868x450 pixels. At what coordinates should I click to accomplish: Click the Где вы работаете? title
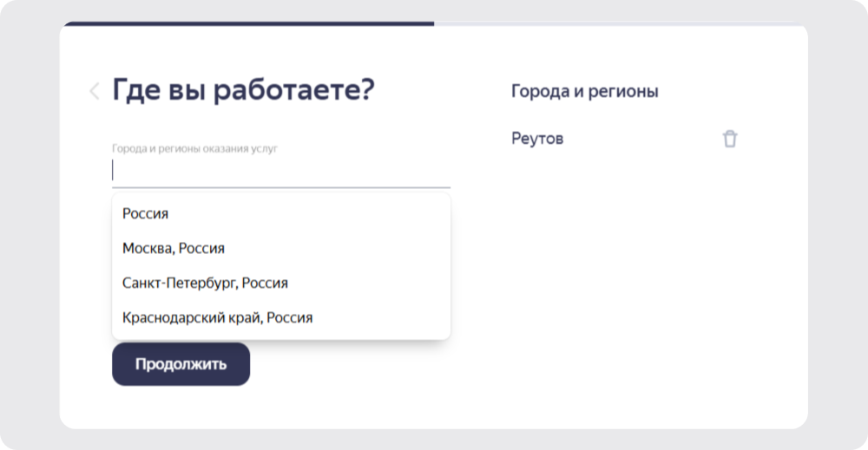coord(244,89)
